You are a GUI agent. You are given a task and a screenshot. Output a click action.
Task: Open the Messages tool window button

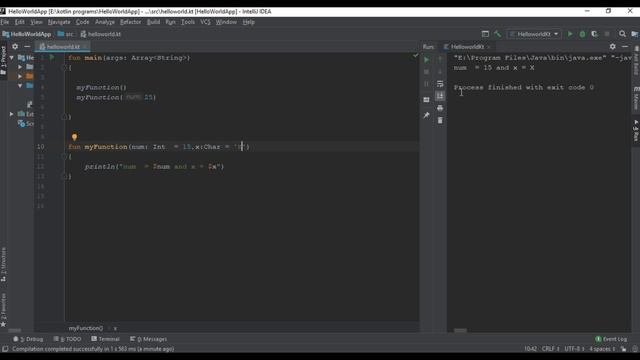click(149, 339)
